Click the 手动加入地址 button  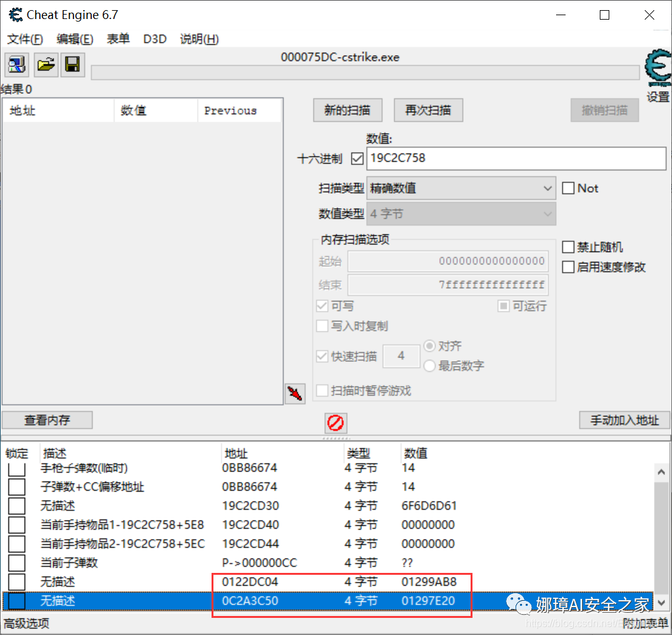624,420
